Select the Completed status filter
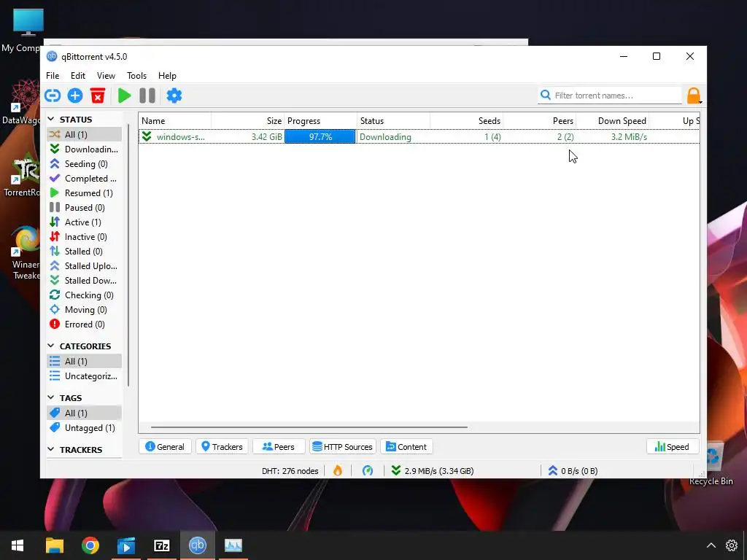 [x=85, y=179]
